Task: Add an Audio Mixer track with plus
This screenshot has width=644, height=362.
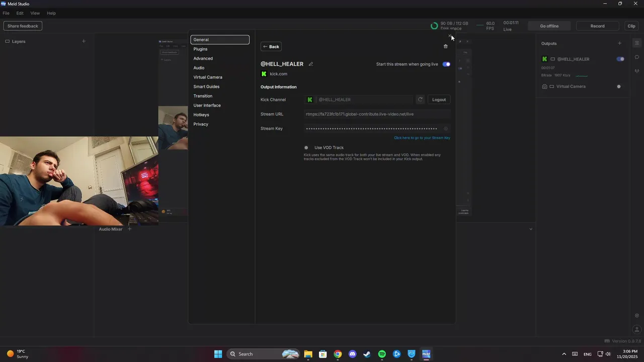Action: pos(129,229)
